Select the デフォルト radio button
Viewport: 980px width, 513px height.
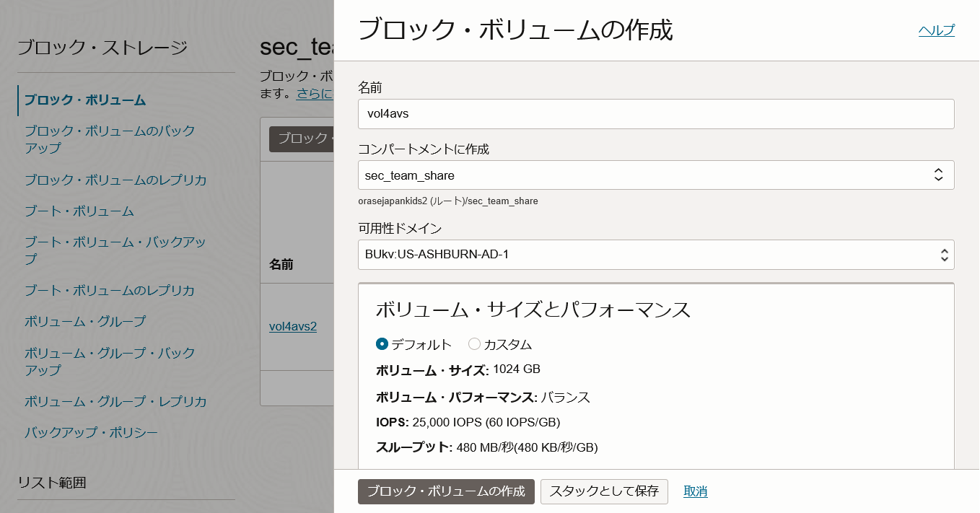(x=382, y=344)
